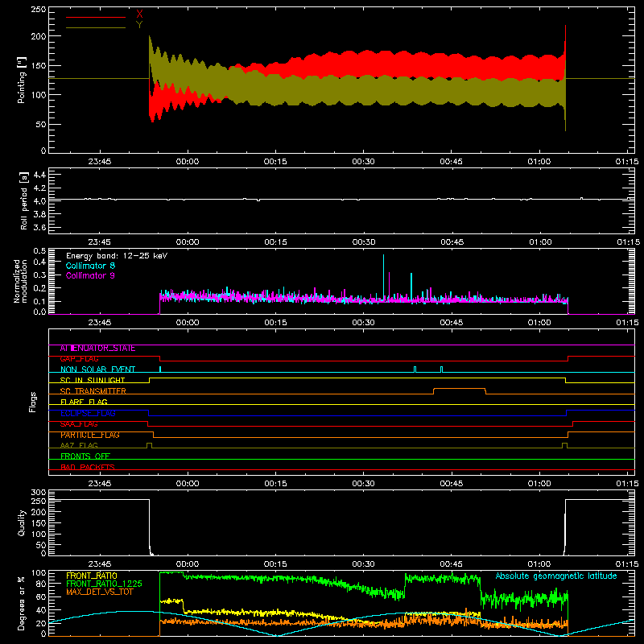Click the 'BAD_PACKETS' flag label
This screenshot has height=644, width=644.
pyautogui.click(x=88, y=467)
